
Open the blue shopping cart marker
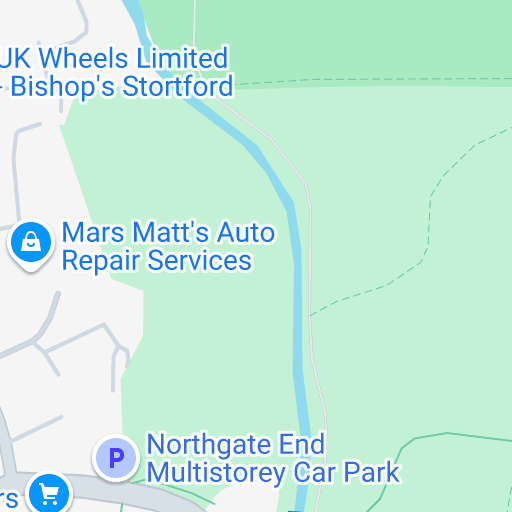[49, 493]
